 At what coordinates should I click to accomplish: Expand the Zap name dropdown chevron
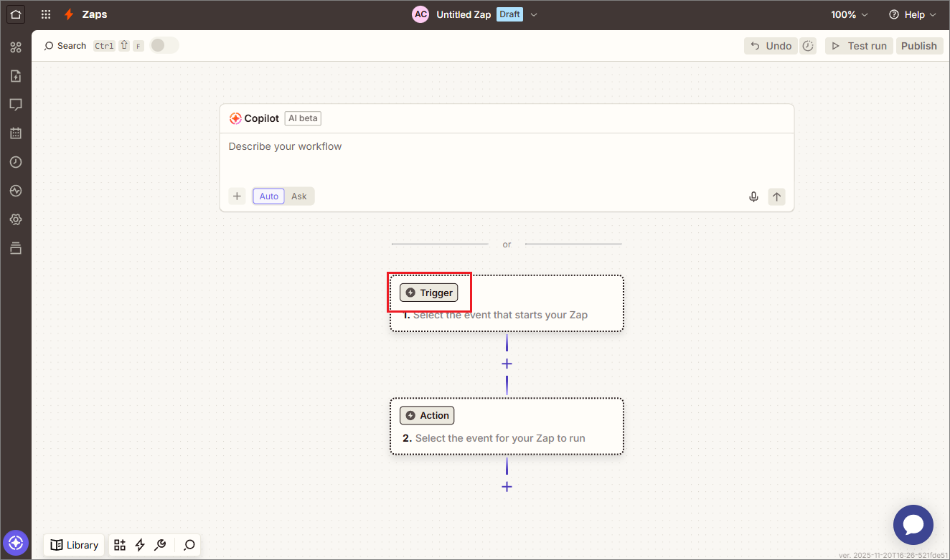[x=534, y=14]
